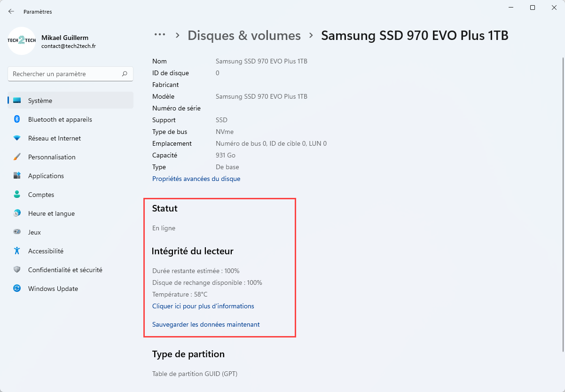This screenshot has height=392, width=565.
Task: Click the Mikael Guillerm account name
Action: [x=65, y=38]
